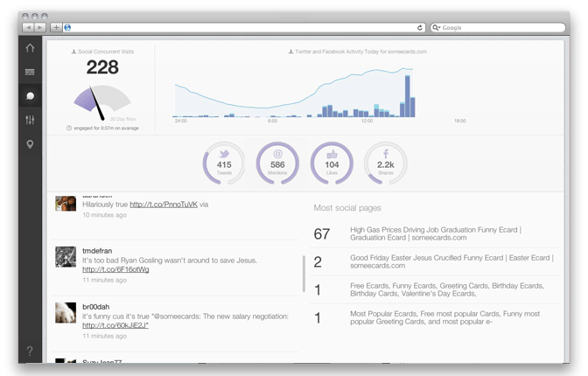Open help question mark icon
The height and width of the screenshot is (376, 588).
31,351
